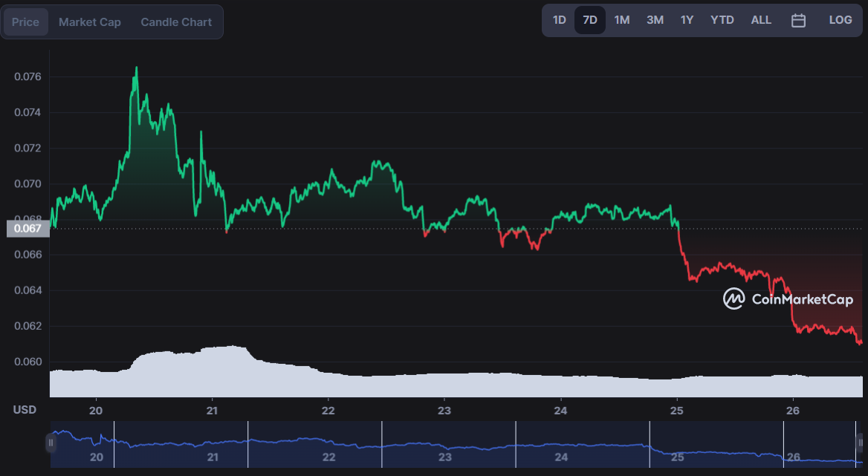Switch to the Candle Chart view
The height and width of the screenshot is (476, 868).
(x=176, y=22)
